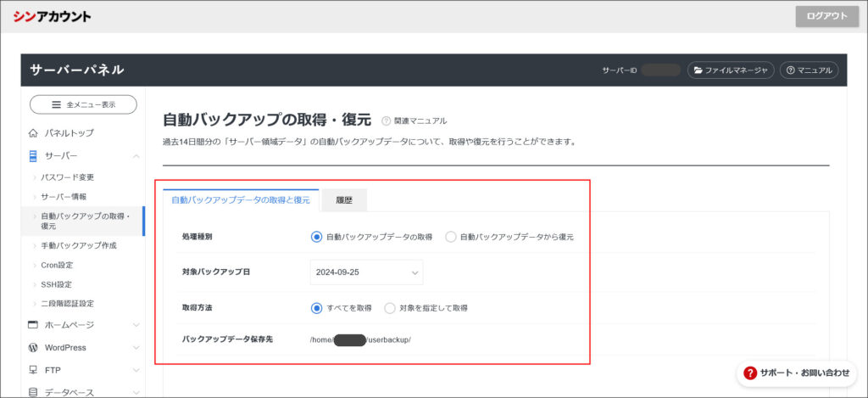Open the ファイルマネージャ button

[x=730, y=70]
